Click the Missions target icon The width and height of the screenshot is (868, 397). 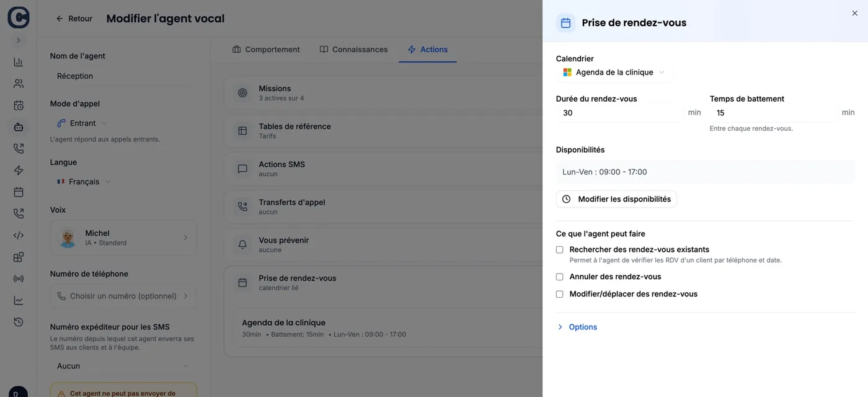pyautogui.click(x=243, y=93)
